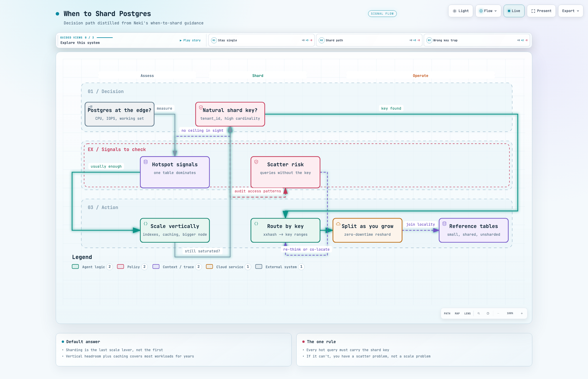Select the Stay single guided view
The width and height of the screenshot is (588, 379).
(261, 40)
